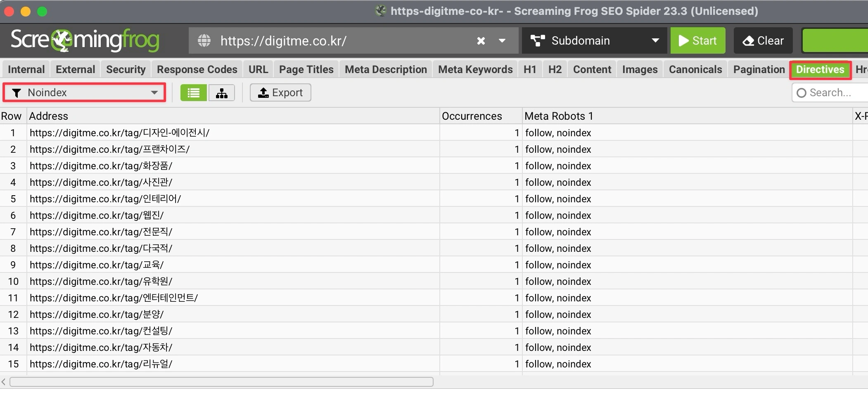The image size is (868, 393).
Task: Clear the URL with the X icon
Action: tap(481, 40)
